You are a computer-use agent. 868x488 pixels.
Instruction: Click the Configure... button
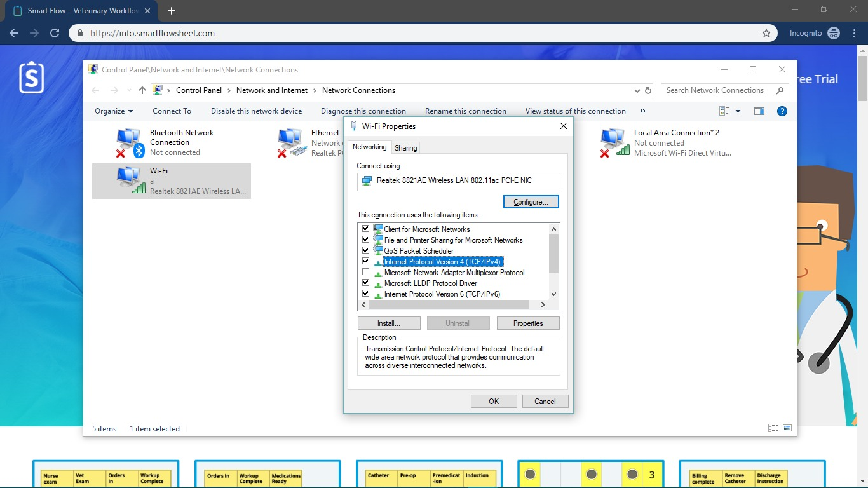(x=531, y=202)
